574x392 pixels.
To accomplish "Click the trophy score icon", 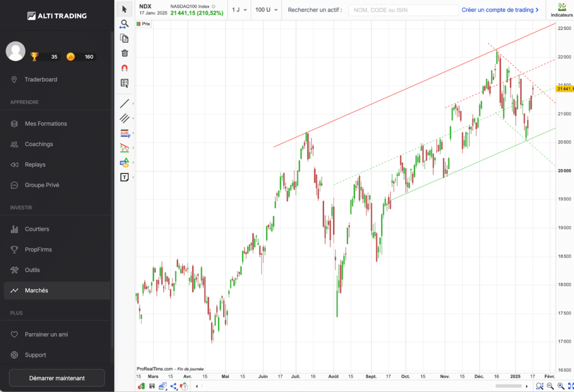I will [x=34, y=57].
